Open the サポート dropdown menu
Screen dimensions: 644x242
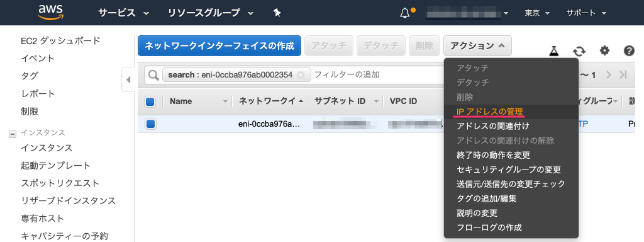tap(586, 13)
